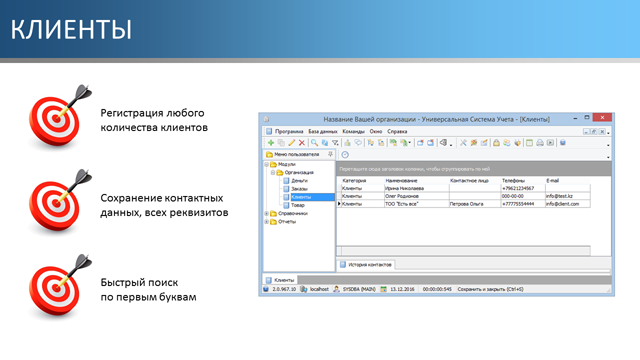Click the clock icon below the toolbar
Viewport: 640px width, 360px height.
click(x=345, y=155)
